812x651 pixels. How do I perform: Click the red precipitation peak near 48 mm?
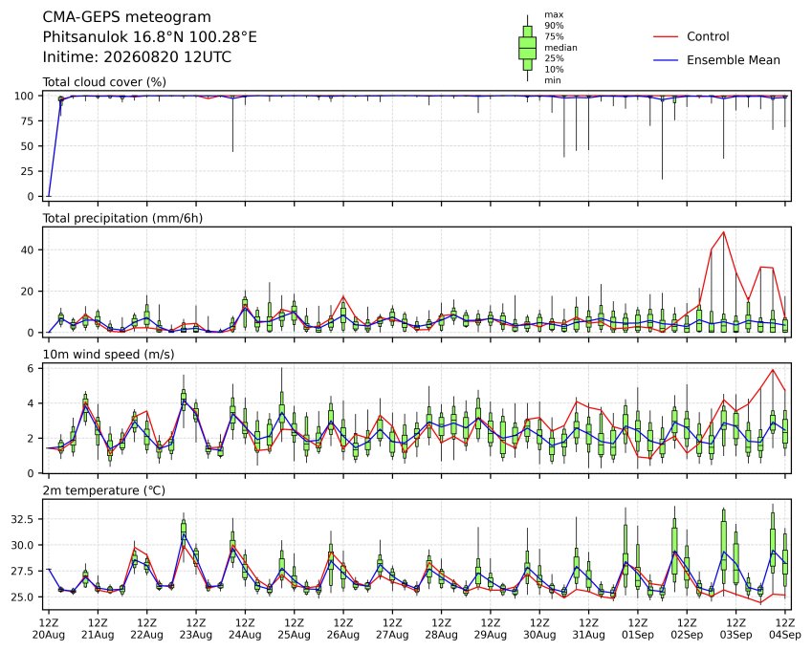pyautogui.click(x=724, y=232)
